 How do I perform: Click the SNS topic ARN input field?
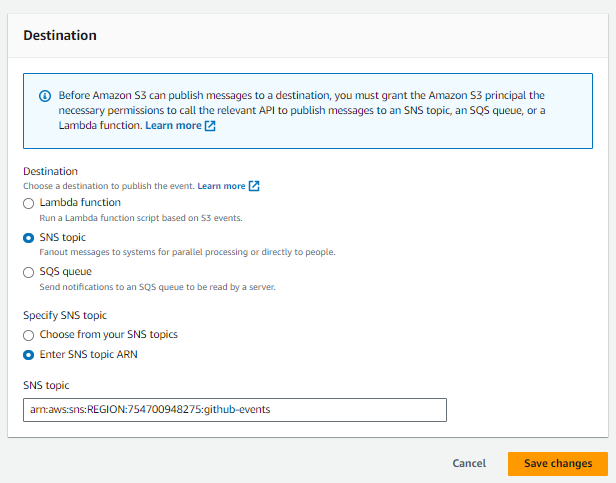point(235,410)
